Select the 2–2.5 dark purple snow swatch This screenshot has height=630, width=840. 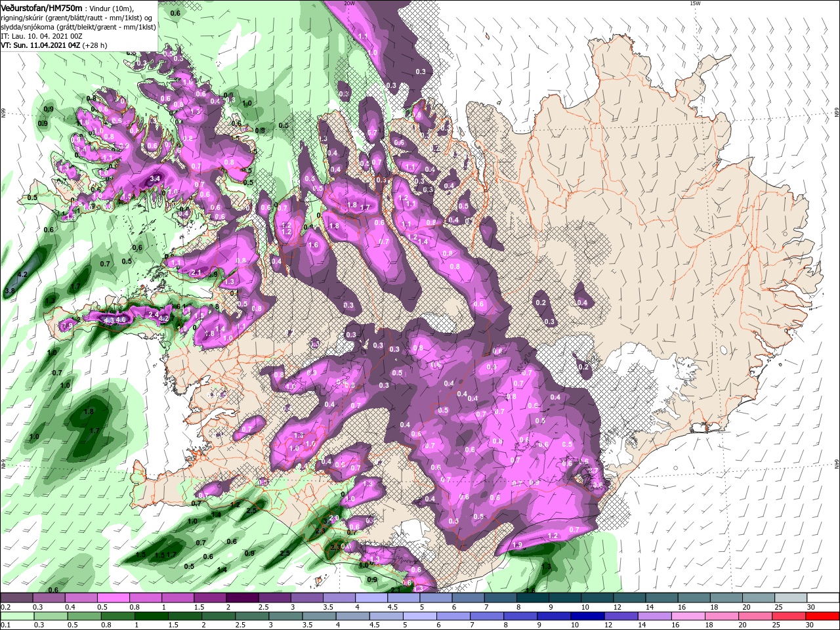point(243,598)
